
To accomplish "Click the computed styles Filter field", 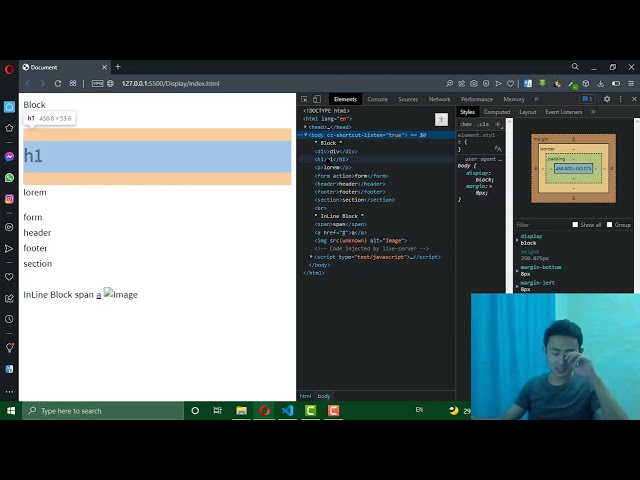I will point(542,225).
